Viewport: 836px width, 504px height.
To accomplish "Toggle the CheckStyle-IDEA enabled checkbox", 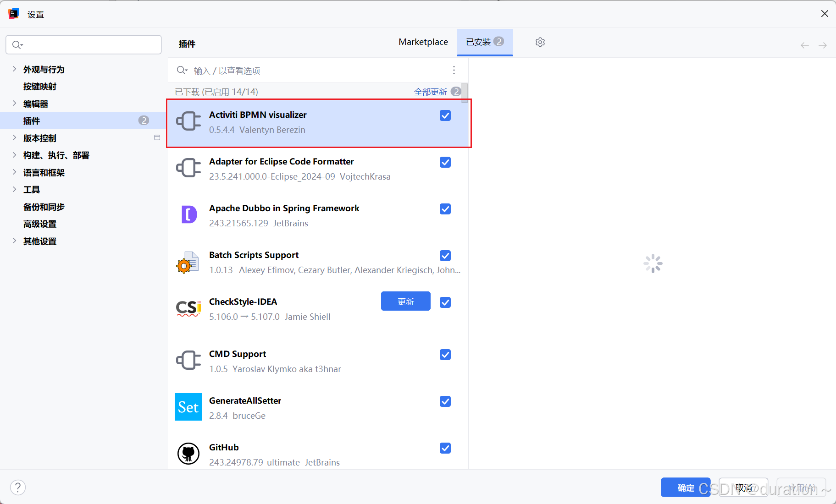I will point(445,302).
